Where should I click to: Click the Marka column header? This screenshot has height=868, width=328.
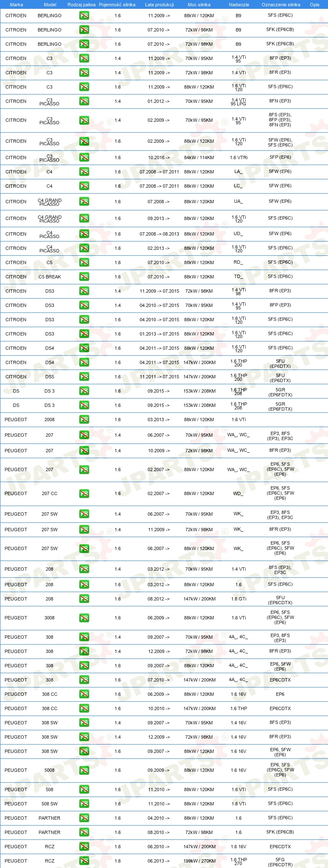[16, 5]
